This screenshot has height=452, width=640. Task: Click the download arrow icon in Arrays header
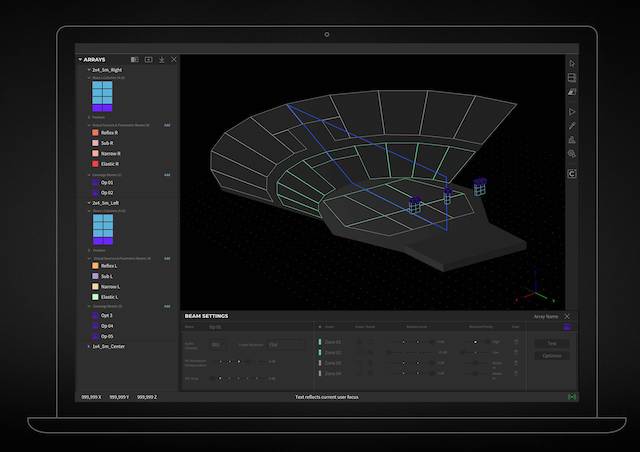pos(162,60)
